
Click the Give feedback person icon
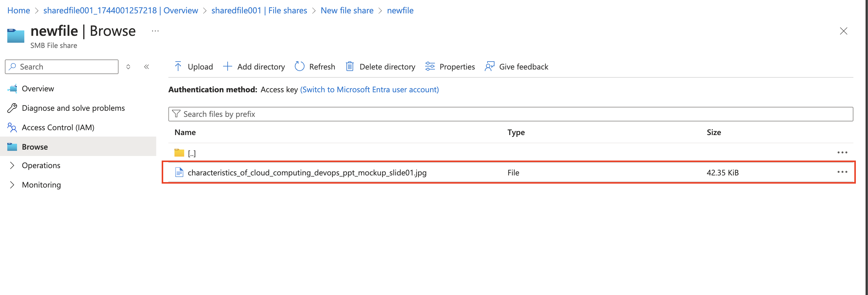[x=490, y=66]
